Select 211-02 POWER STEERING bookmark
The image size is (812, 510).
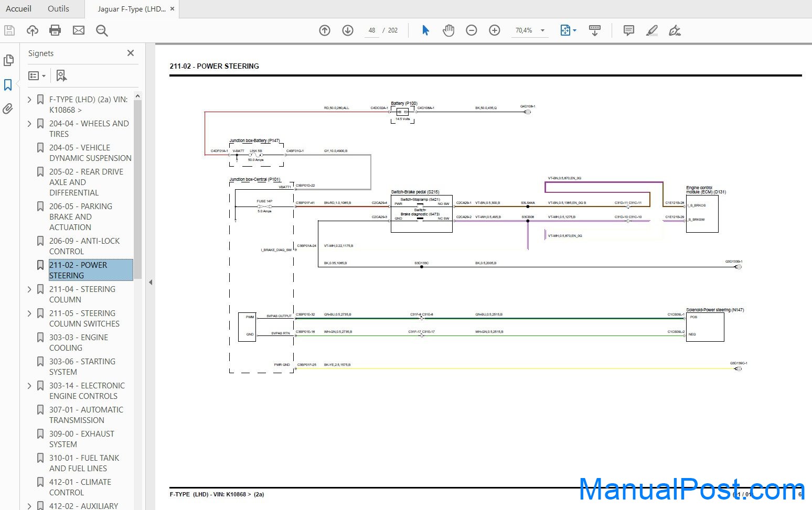coord(91,270)
